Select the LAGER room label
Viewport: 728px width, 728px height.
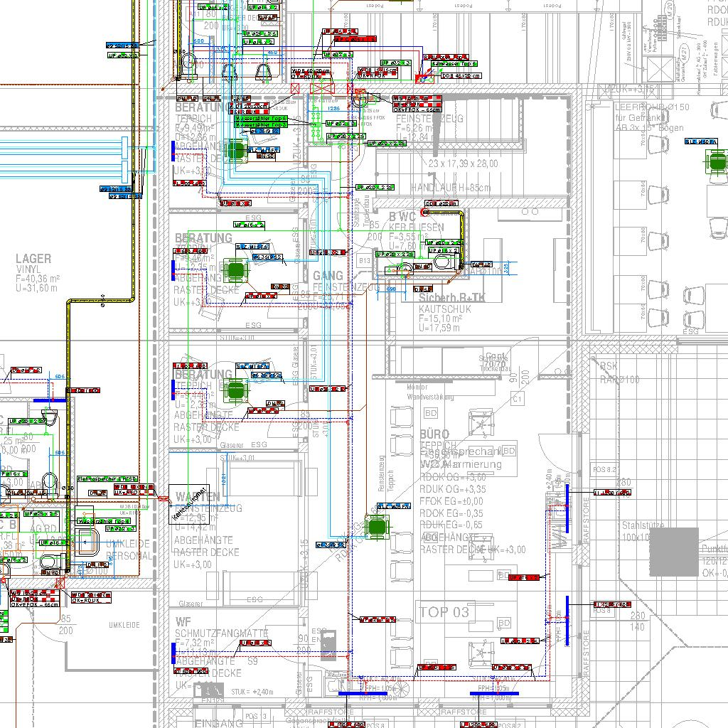[33, 259]
